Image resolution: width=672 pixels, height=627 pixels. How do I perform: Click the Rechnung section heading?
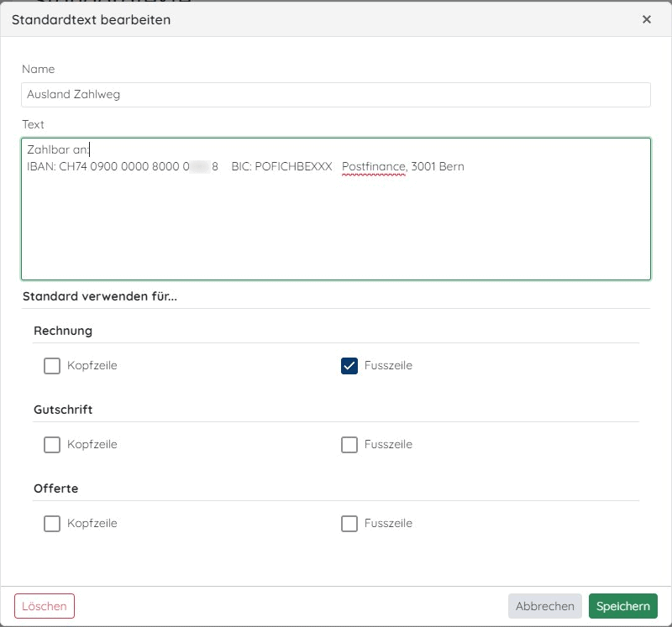(63, 331)
